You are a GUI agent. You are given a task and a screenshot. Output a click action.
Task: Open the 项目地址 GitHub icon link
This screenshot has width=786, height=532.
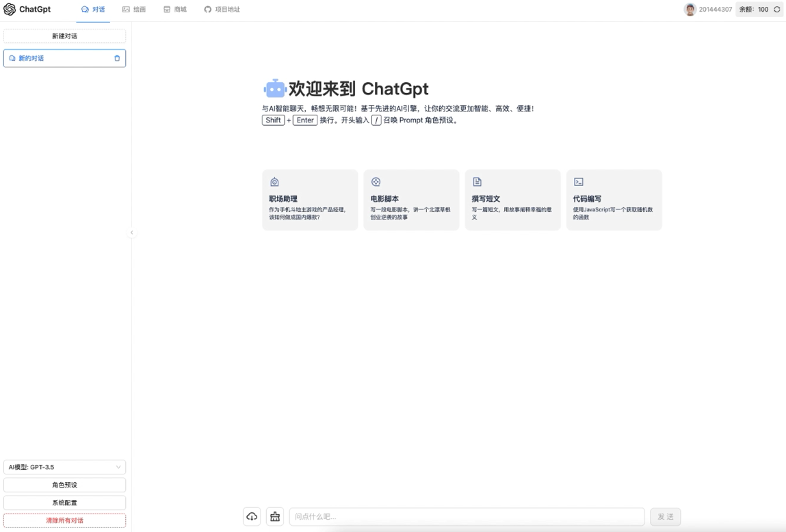(x=207, y=9)
